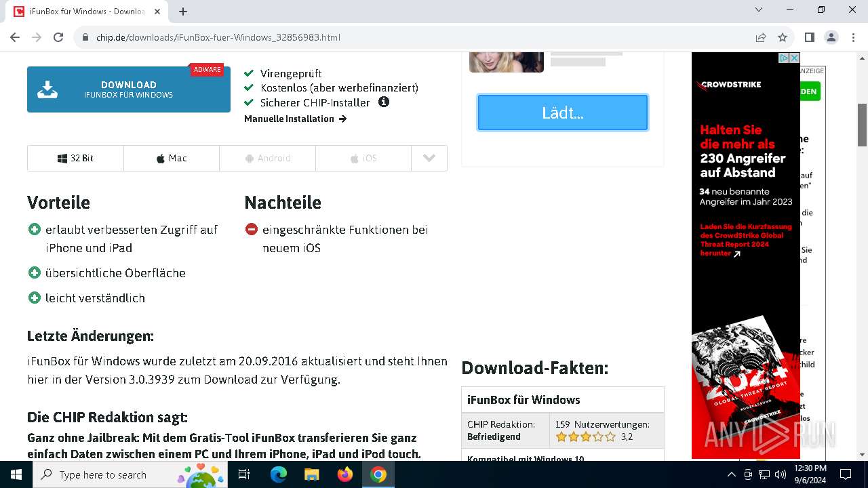The image size is (868, 488).
Task: Open File Explorer from taskbar
Action: 311,474
